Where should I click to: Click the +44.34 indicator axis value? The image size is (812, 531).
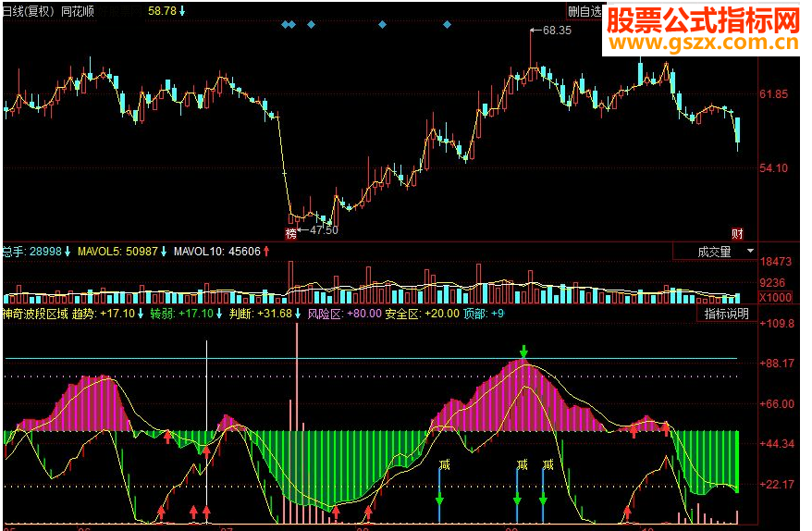[777, 444]
